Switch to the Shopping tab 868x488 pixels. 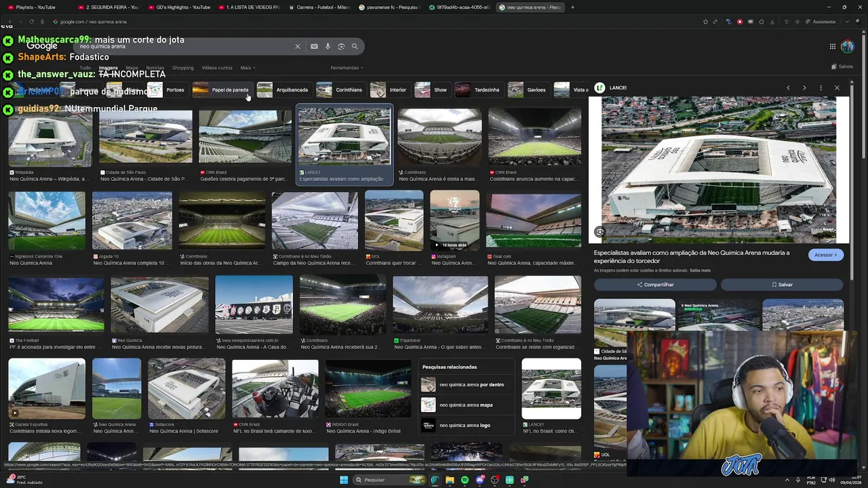click(x=182, y=68)
